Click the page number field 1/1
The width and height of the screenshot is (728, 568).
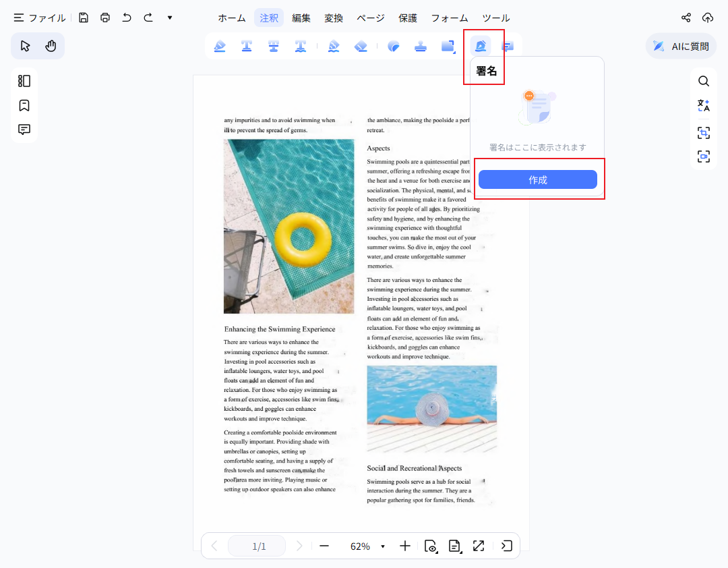click(259, 546)
